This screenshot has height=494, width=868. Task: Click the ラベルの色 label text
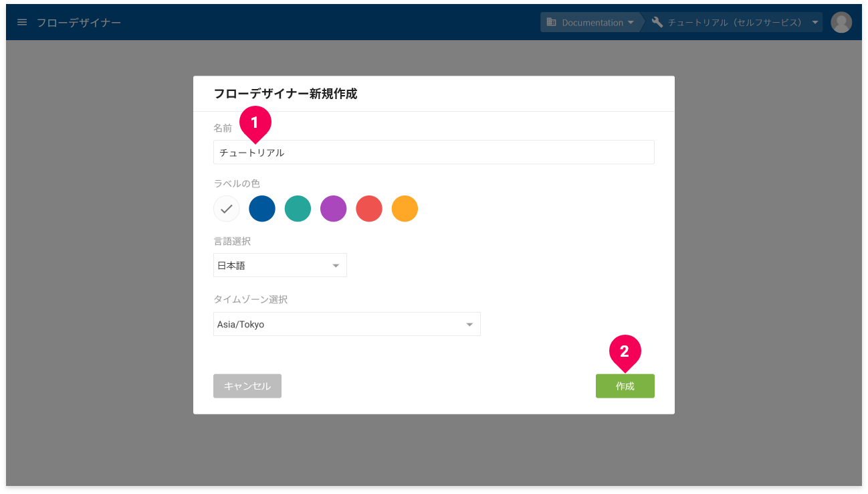click(237, 183)
